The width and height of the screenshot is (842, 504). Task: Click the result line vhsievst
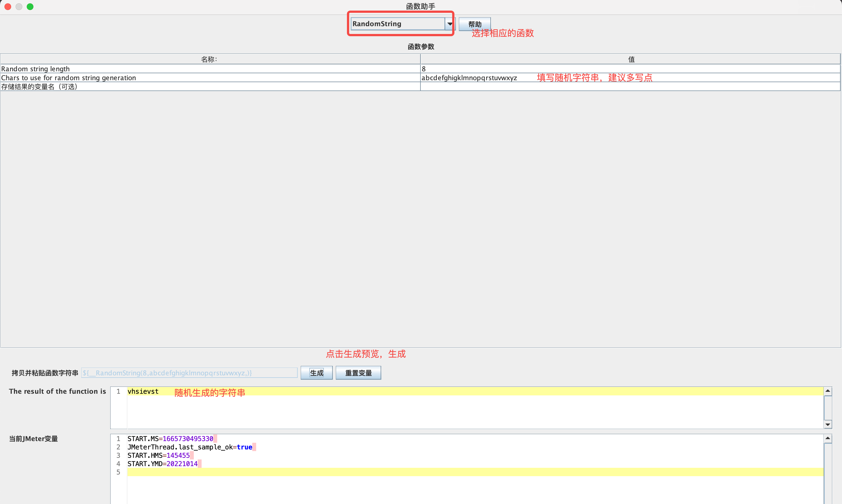click(x=143, y=391)
